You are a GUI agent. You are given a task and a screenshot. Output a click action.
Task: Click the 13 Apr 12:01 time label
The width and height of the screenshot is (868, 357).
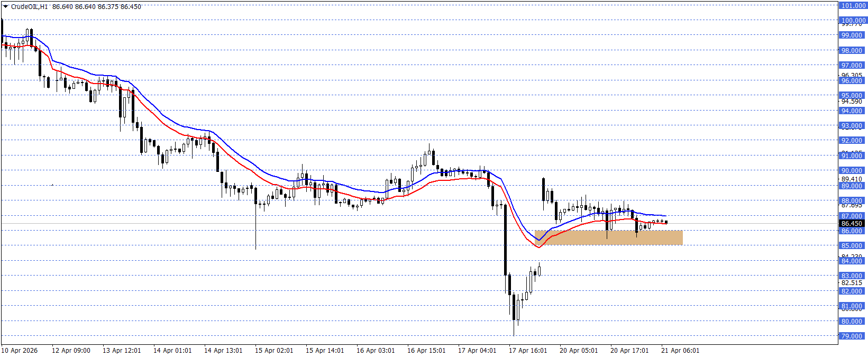click(122, 351)
